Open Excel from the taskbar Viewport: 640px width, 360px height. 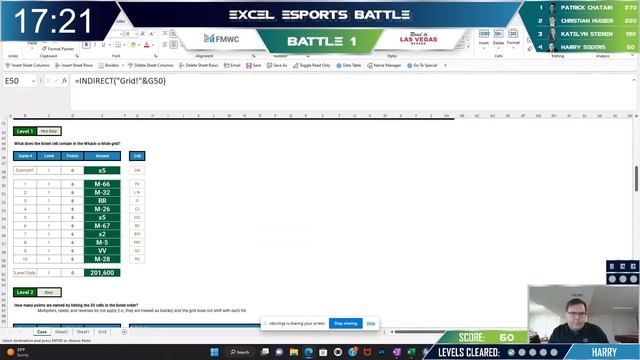411,352
